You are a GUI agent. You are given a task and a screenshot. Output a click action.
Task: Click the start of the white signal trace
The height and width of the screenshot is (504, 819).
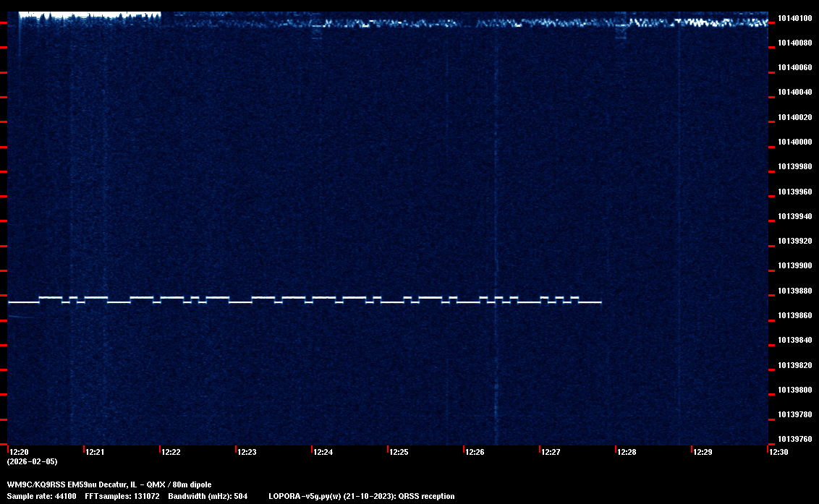point(10,302)
